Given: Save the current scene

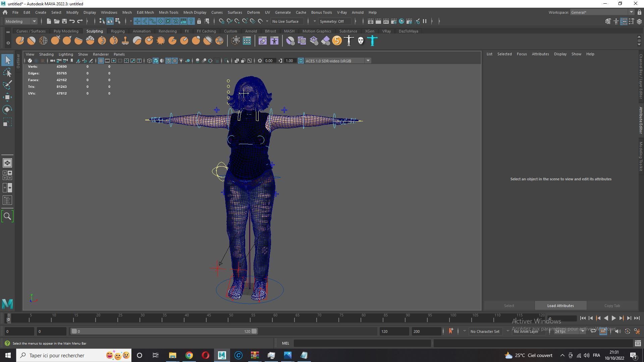Looking at the screenshot, I should pyautogui.click(x=64, y=21).
